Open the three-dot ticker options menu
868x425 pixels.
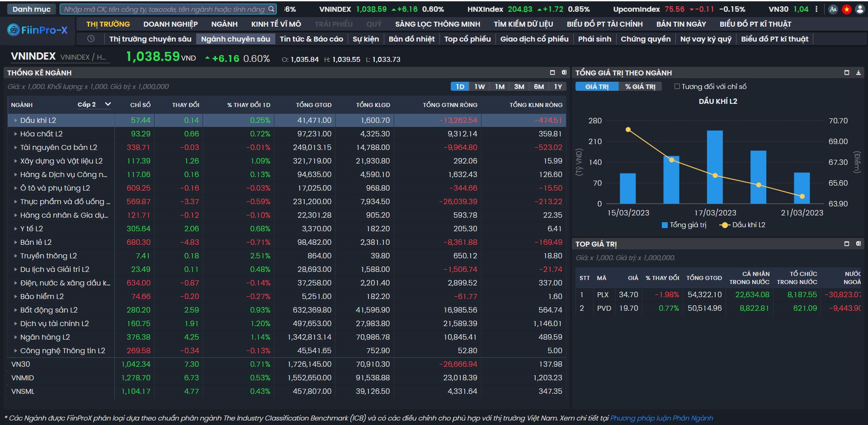816,9
